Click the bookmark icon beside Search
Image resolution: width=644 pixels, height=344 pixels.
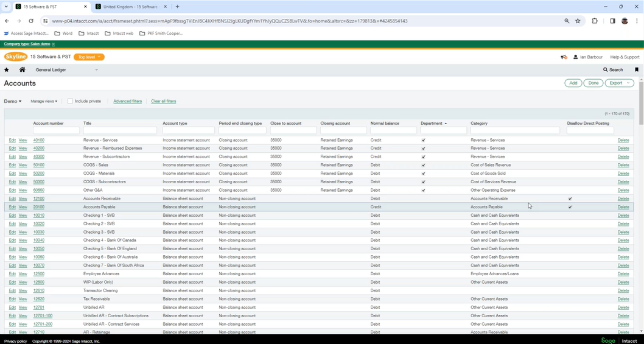click(x=637, y=70)
